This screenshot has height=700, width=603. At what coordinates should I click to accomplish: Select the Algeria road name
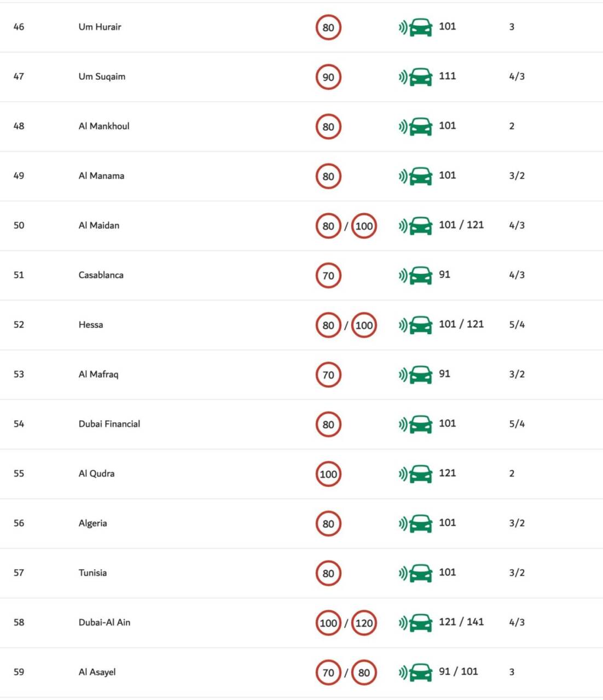pyautogui.click(x=92, y=523)
